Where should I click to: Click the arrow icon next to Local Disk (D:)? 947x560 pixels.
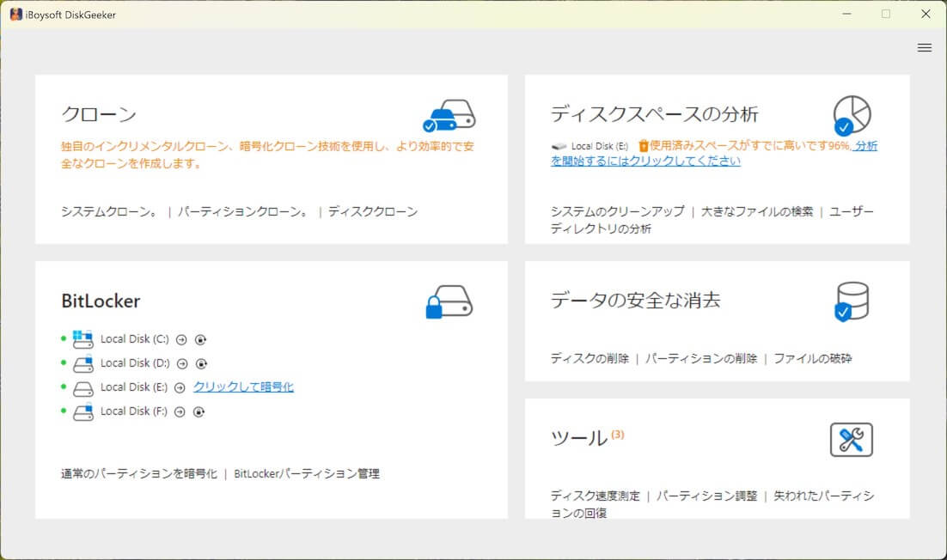[x=182, y=364]
